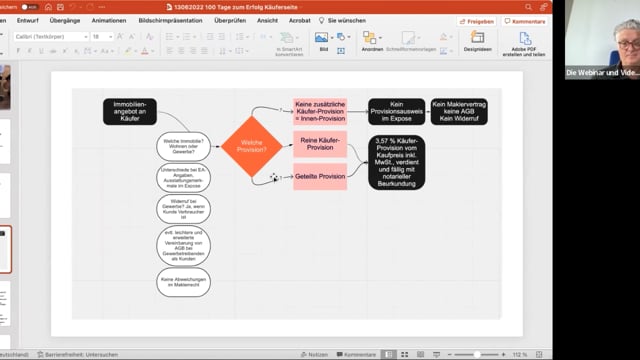Click the Kommentare button in ribbon
640x360 pixels.
(525, 21)
